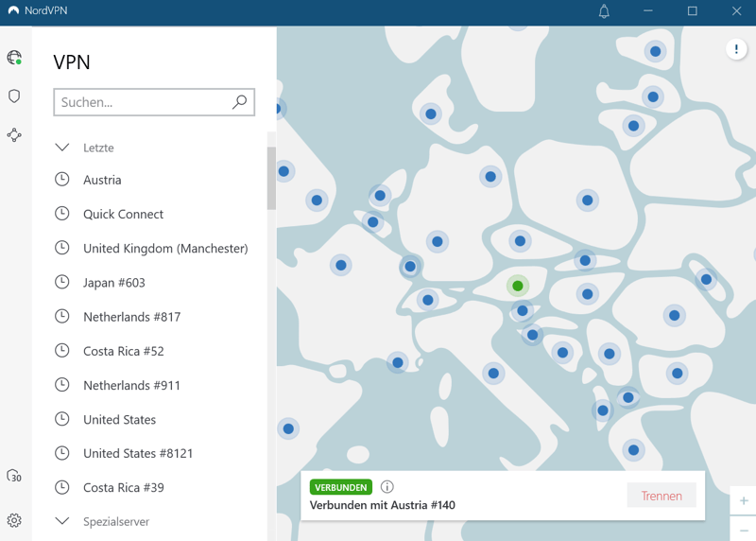The image size is (756, 541).
Task: Expand the Spezialserver section chevron
Action: 62,521
